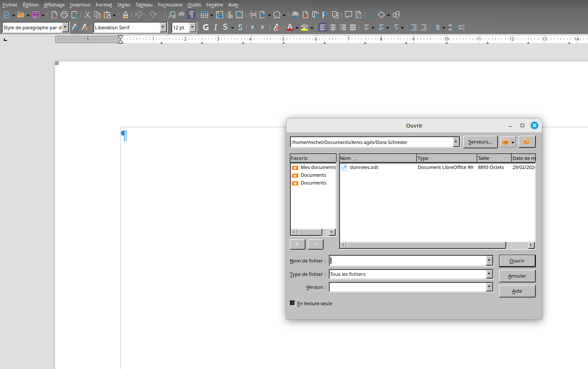Select the données.odt file
The image size is (588, 369).
point(364,167)
